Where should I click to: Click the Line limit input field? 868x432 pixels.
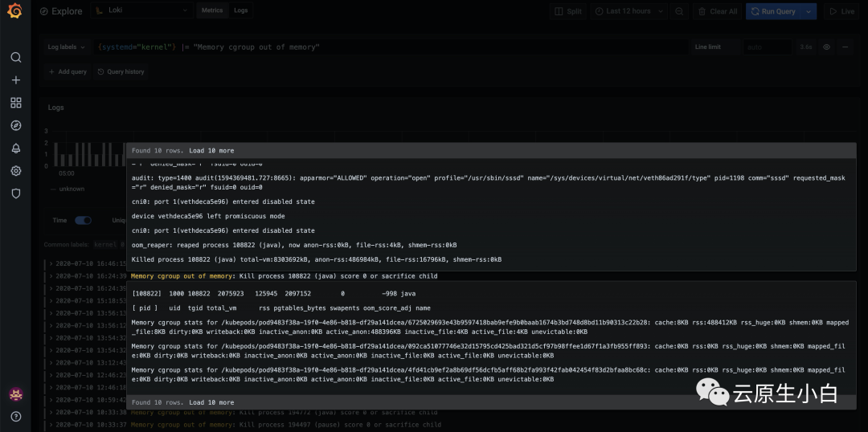click(767, 47)
